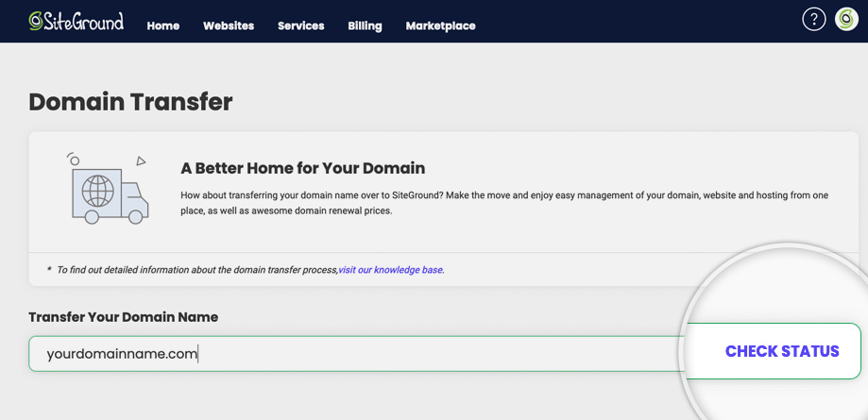Select the 'Domain Transfer' page heading
Screen dimensions: 868x420
coord(130,102)
